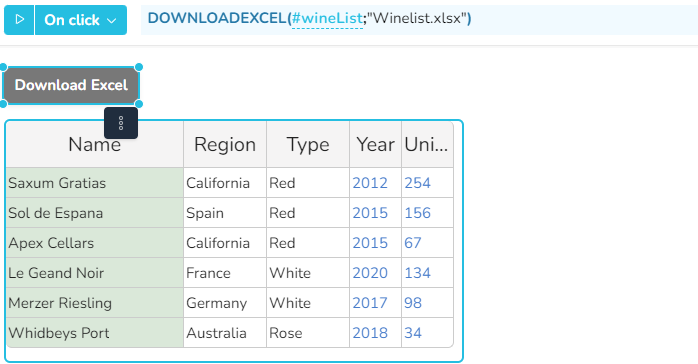Select the Year column header
The width and height of the screenshot is (698, 364).
click(375, 145)
